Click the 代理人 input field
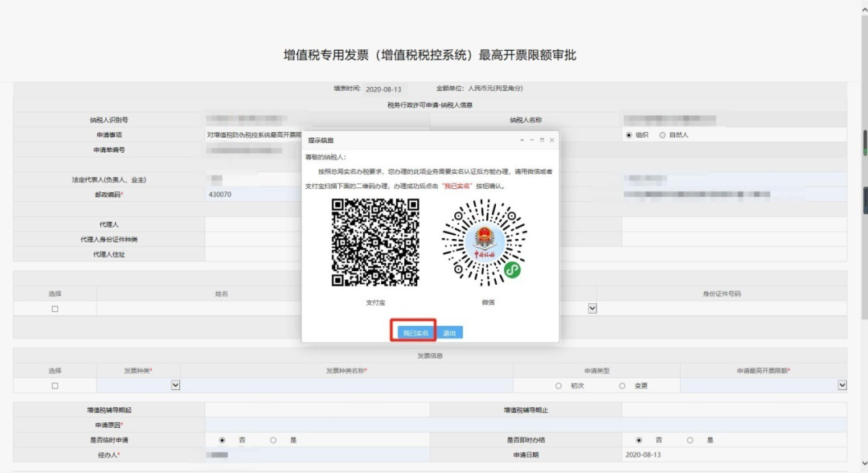 253,224
